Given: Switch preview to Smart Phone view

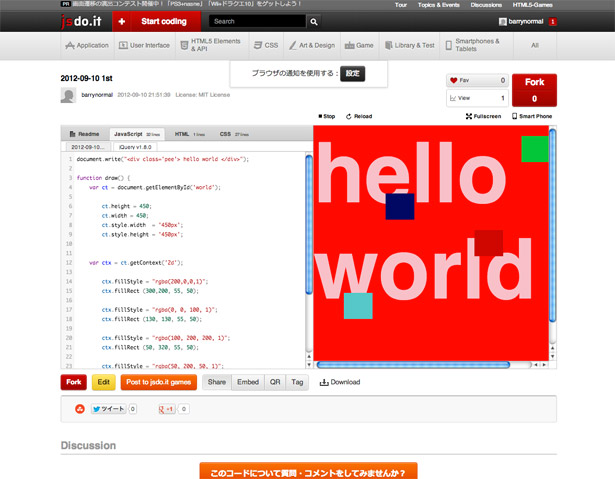Looking at the screenshot, I should click(x=532, y=116).
